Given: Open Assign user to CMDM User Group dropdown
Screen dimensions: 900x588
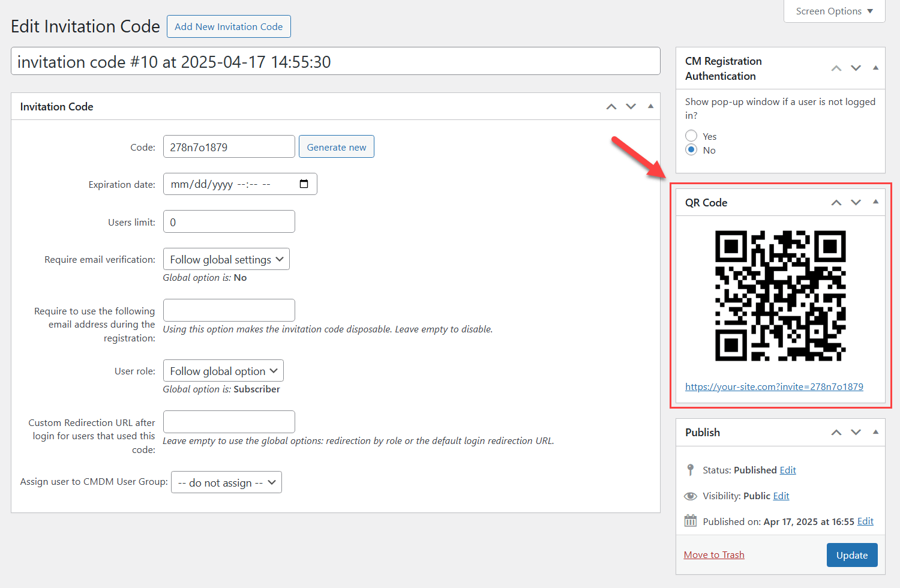Looking at the screenshot, I should 226,482.
